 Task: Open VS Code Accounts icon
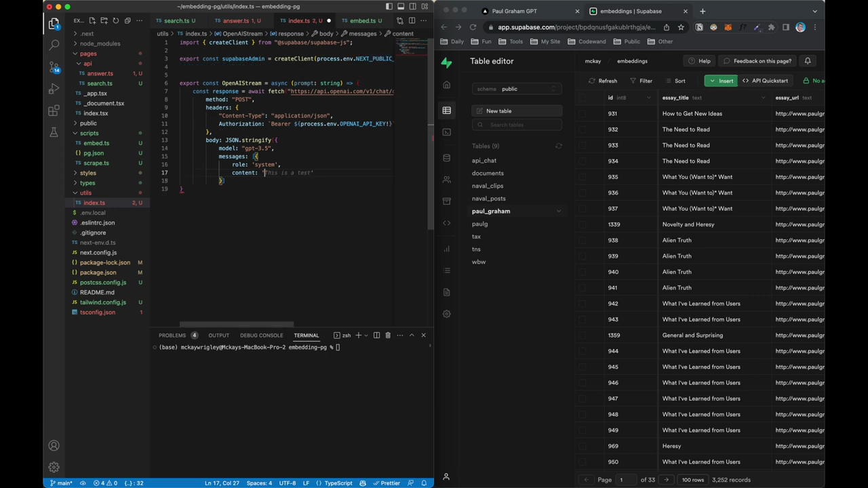[x=54, y=445]
